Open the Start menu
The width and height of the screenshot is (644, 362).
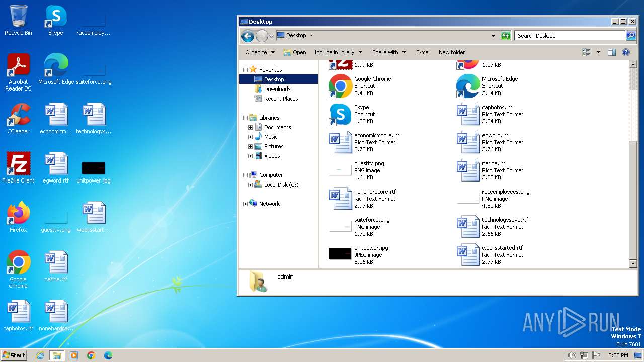(x=14, y=355)
